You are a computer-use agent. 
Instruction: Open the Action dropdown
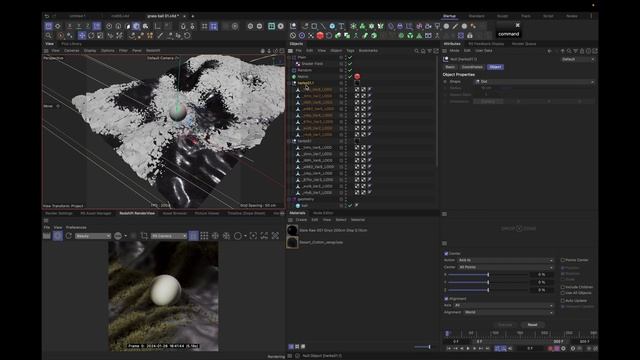click(x=505, y=260)
